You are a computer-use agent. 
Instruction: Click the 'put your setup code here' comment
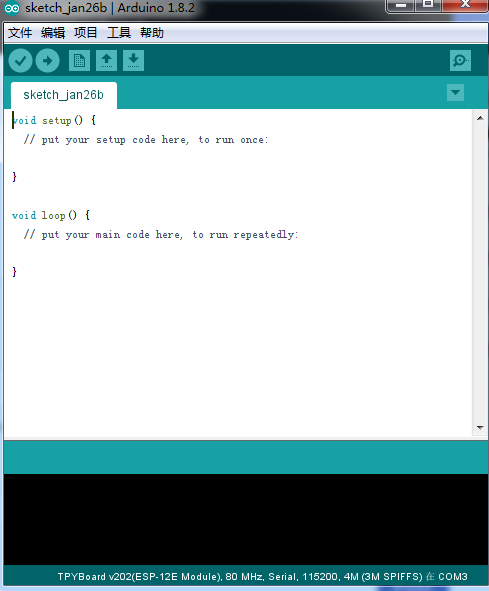(146, 140)
